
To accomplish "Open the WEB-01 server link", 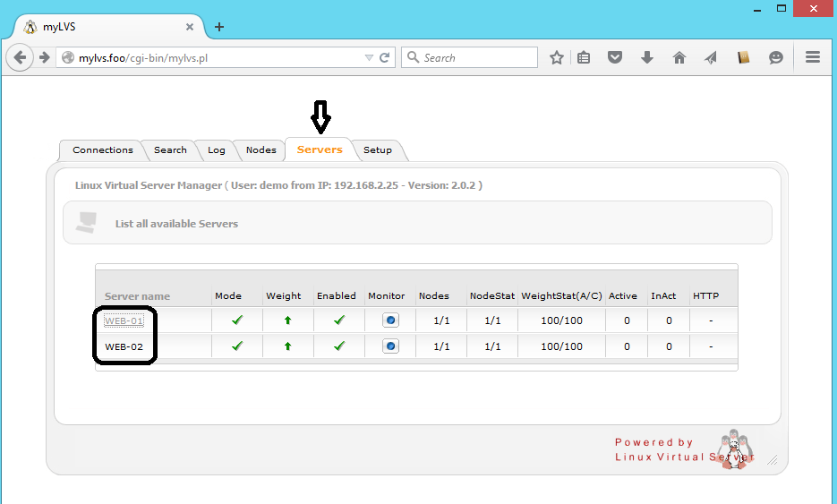I will click(x=124, y=320).
